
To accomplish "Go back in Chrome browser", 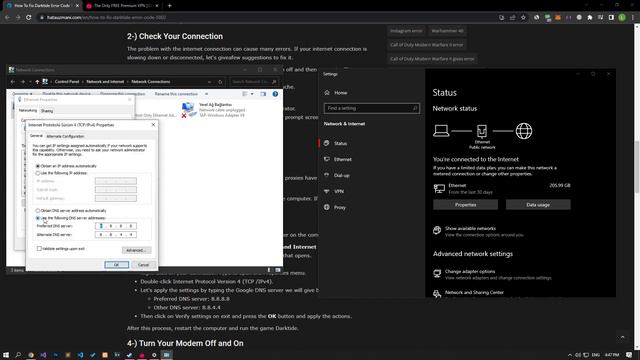I will point(7,18).
